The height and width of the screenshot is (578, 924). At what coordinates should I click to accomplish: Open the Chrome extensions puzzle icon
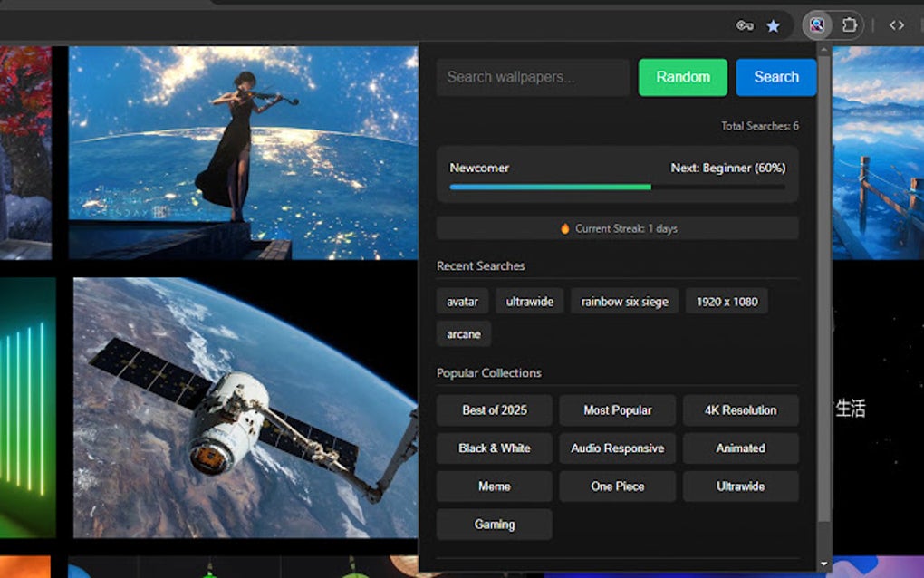point(848,24)
